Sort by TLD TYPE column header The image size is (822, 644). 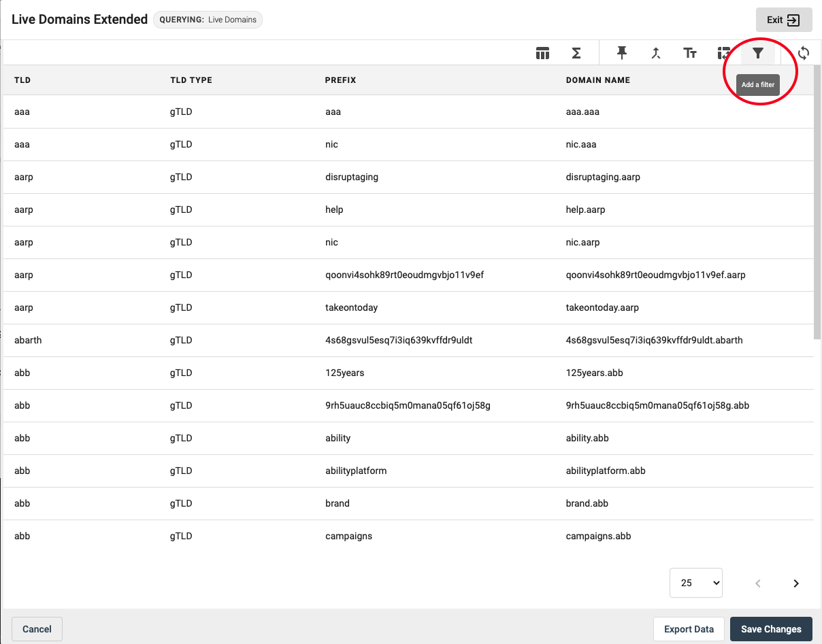(x=191, y=80)
